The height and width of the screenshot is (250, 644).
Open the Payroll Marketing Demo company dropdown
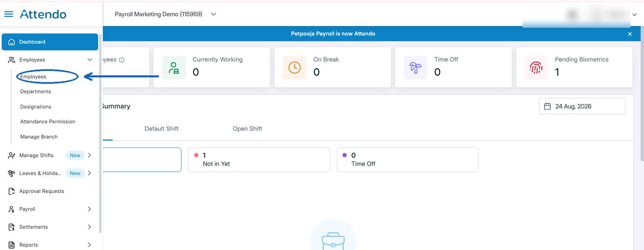point(165,14)
